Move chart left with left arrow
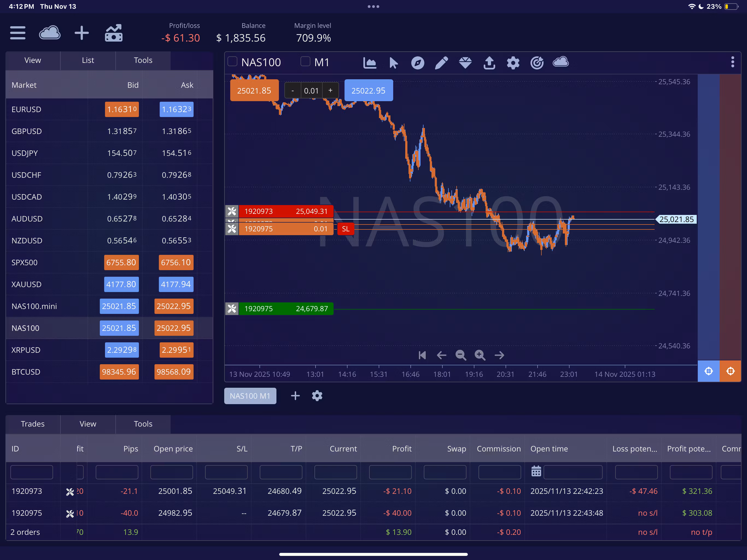The image size is (747, 560). coord(441,355)
